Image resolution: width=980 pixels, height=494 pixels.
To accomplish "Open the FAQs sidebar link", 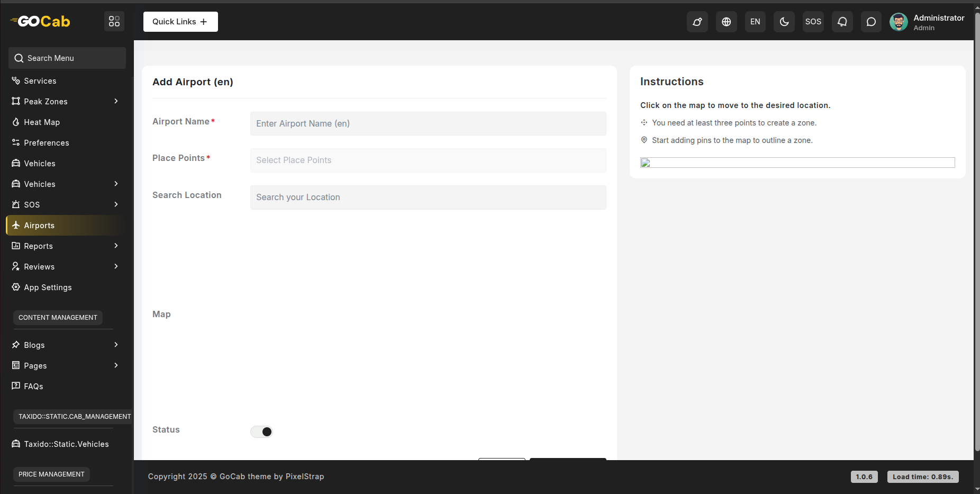I will coord(33,387).
